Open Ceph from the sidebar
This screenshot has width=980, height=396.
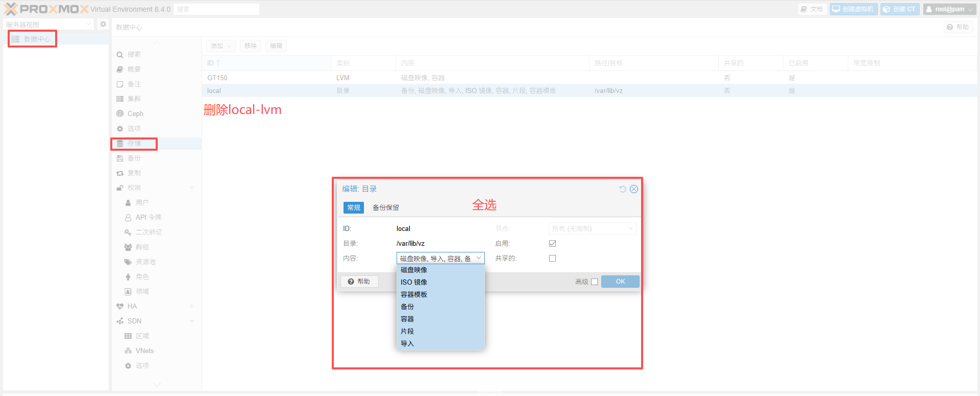[135, 113]
